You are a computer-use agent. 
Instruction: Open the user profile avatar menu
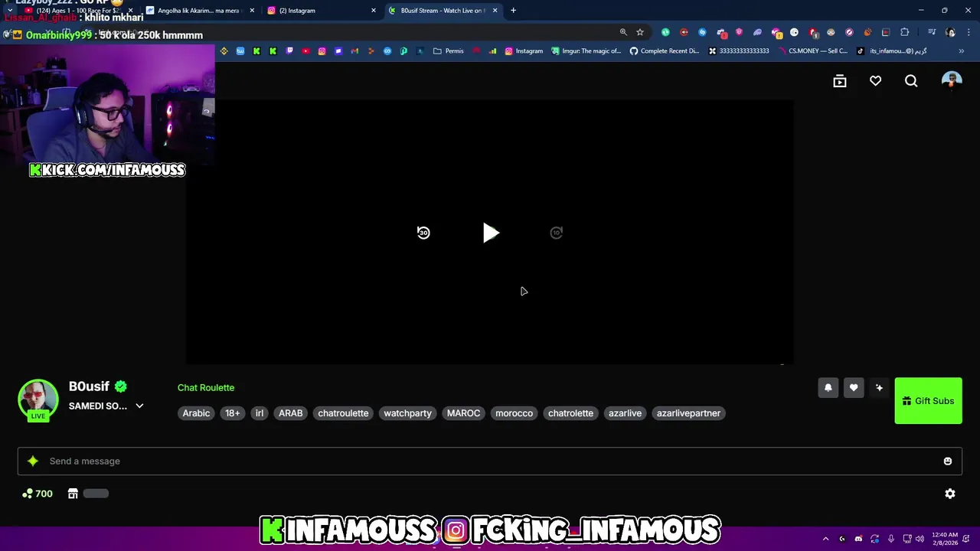tap(952, 81)
